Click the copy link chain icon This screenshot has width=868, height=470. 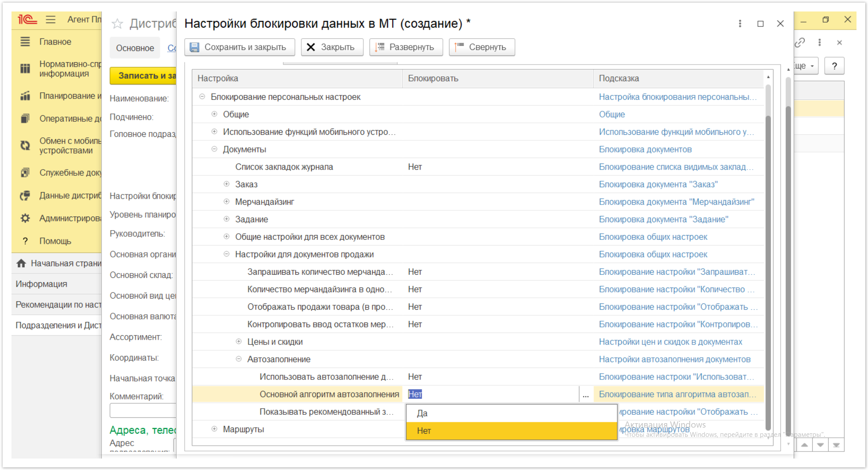pyautogui.click(x=799, y=42)
